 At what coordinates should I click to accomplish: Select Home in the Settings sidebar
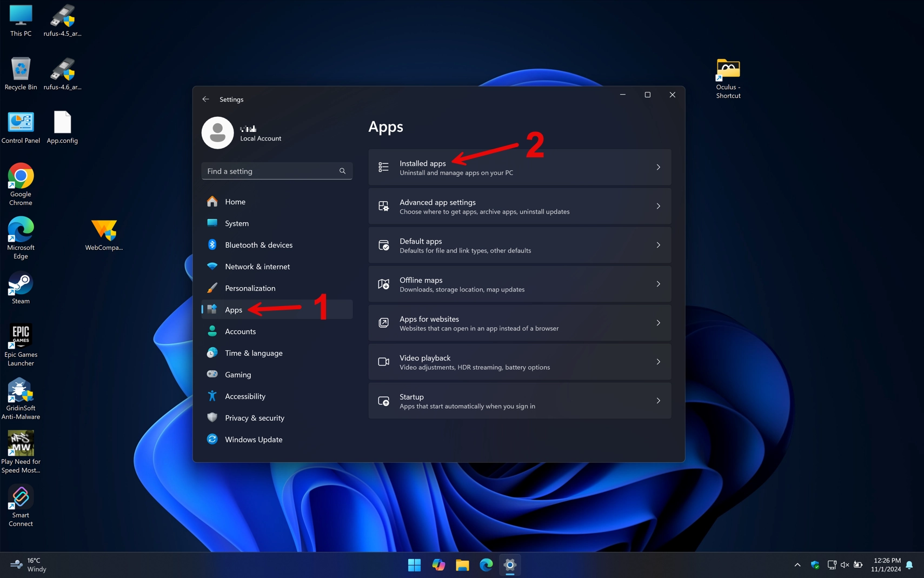[x=235, y=201]
